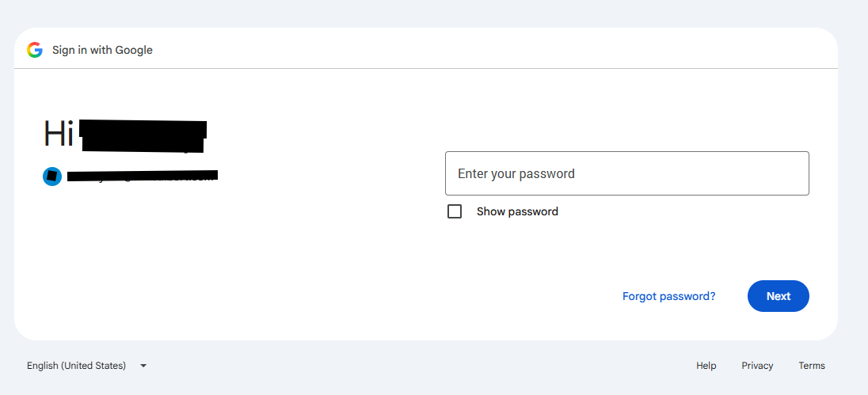Click the "Enter your password" placeholder text
868x395 pixels.
pos(516,173)
